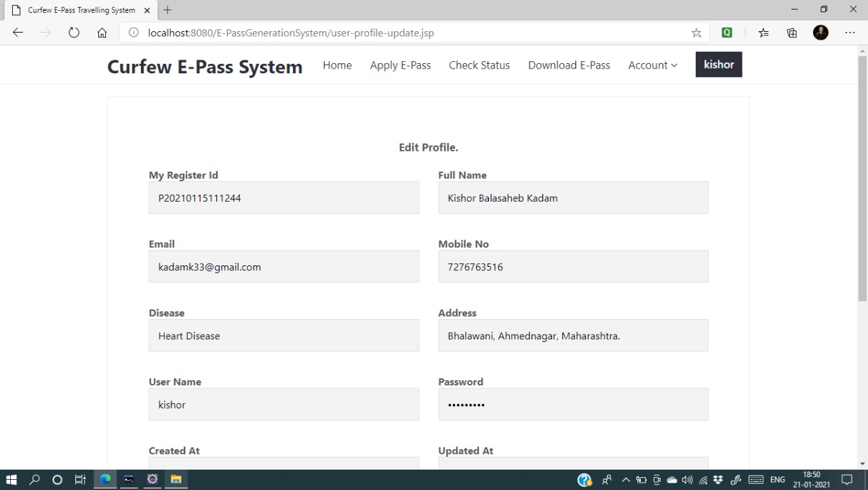View site information icon in address bar
This screenshot has height=490, width=868.
[134, 33]
